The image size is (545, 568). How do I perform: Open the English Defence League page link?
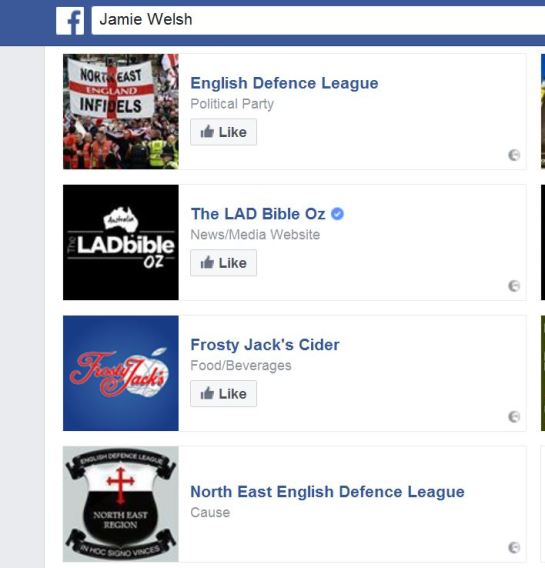tap(284, 83)
